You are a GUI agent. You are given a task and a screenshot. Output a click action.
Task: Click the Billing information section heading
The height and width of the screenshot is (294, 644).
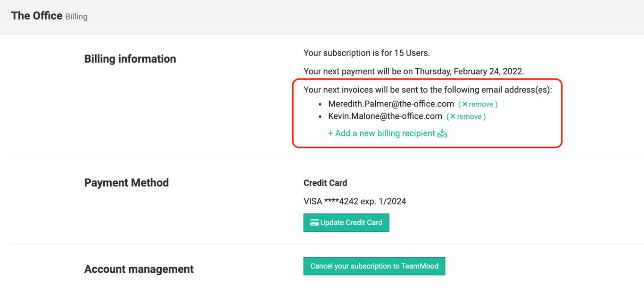[130, 59]
